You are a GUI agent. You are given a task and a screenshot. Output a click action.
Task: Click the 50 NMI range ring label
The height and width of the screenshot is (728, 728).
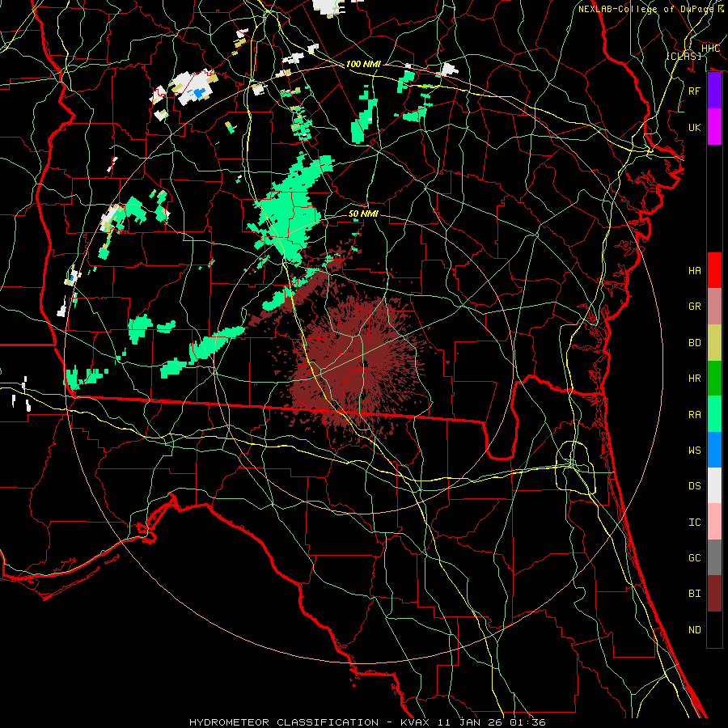coord(363,214)
